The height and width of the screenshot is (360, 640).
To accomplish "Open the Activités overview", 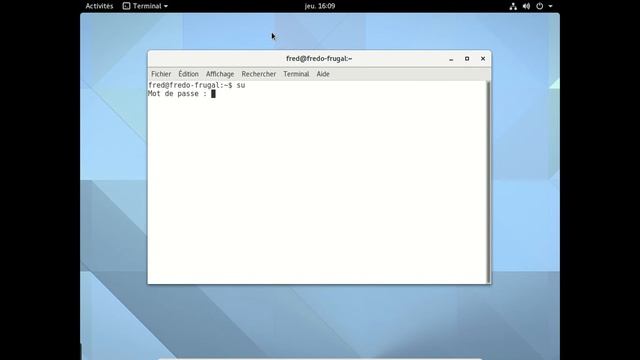I will coord(99,6).
